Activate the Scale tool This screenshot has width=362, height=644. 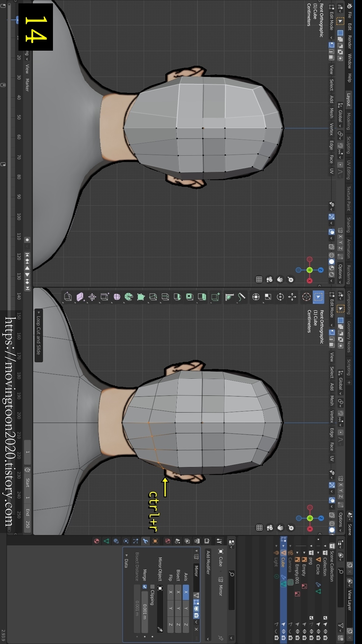coord(268,297)
